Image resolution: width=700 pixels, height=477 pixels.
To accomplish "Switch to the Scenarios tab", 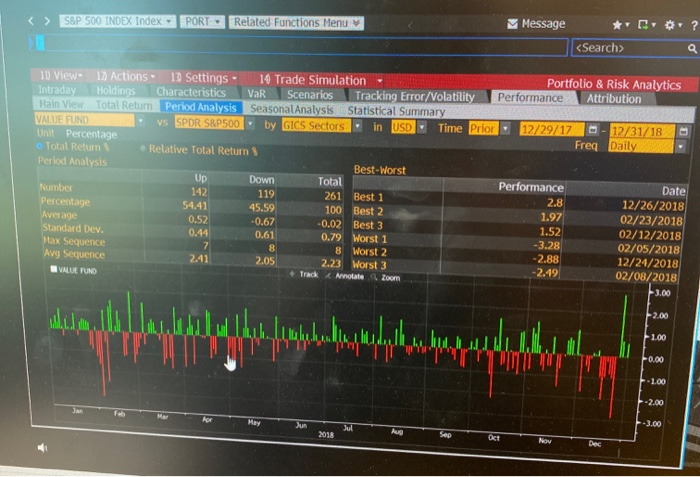I will (x=310, y=95).
